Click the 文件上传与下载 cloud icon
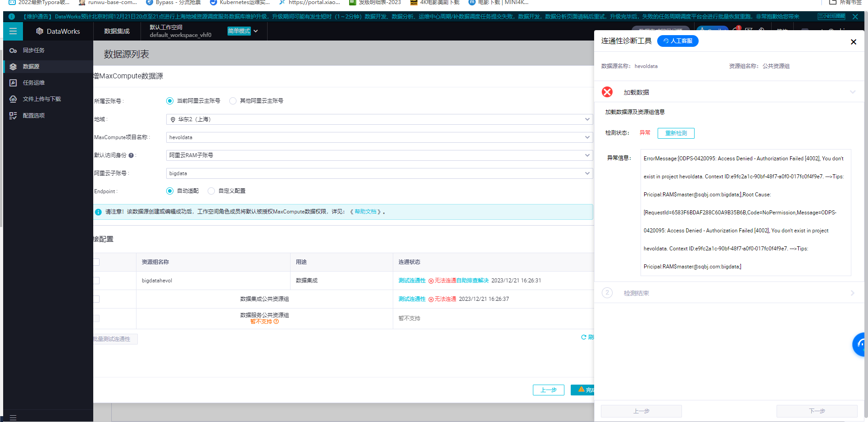The height and width of the screenshot is (422, 868). coord(13,99)
